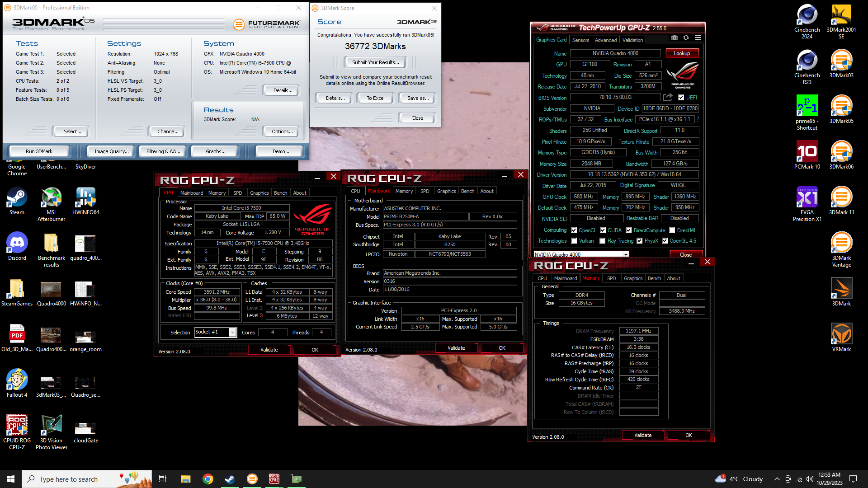
Task: Launch MSI Afterburner from the desktop
Action: tap(51, 204)
